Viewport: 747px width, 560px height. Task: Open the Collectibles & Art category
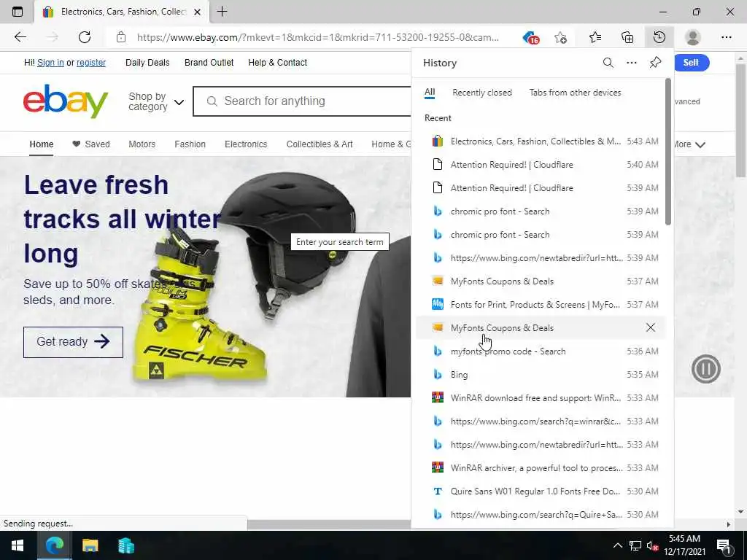320,144
